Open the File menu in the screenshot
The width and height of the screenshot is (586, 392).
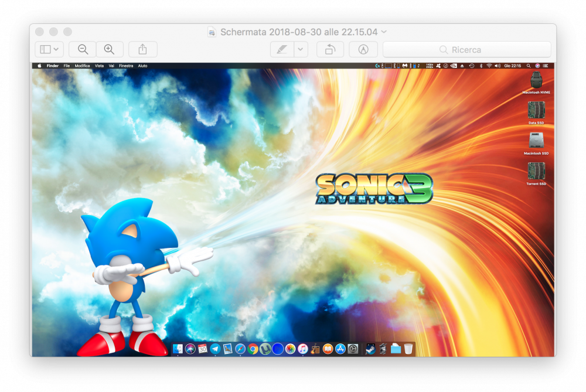[x=67, y=66]
